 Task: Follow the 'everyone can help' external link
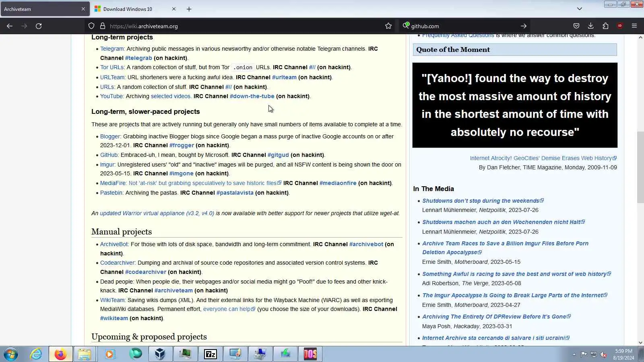tap(229, 309)
